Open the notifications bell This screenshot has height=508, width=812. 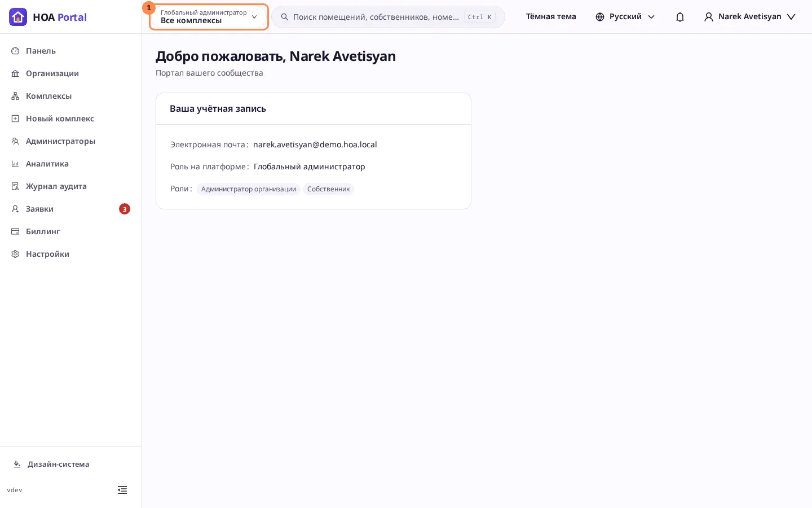tap(680, 17)
